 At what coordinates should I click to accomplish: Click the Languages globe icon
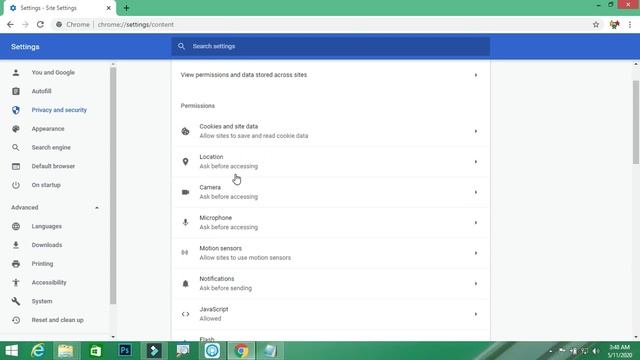tap(16, 226)
